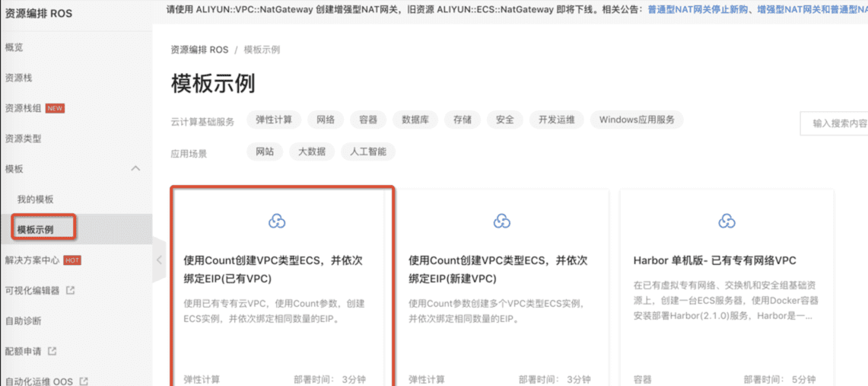Filter by 安全 tag
Screen dimensions: 868x386
505,120
